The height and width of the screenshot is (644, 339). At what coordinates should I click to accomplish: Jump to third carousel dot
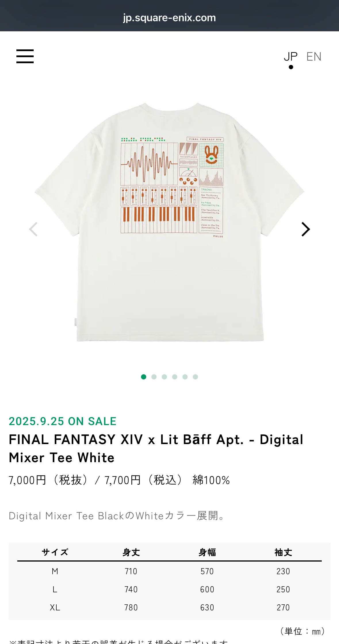(x=164, y=377)
